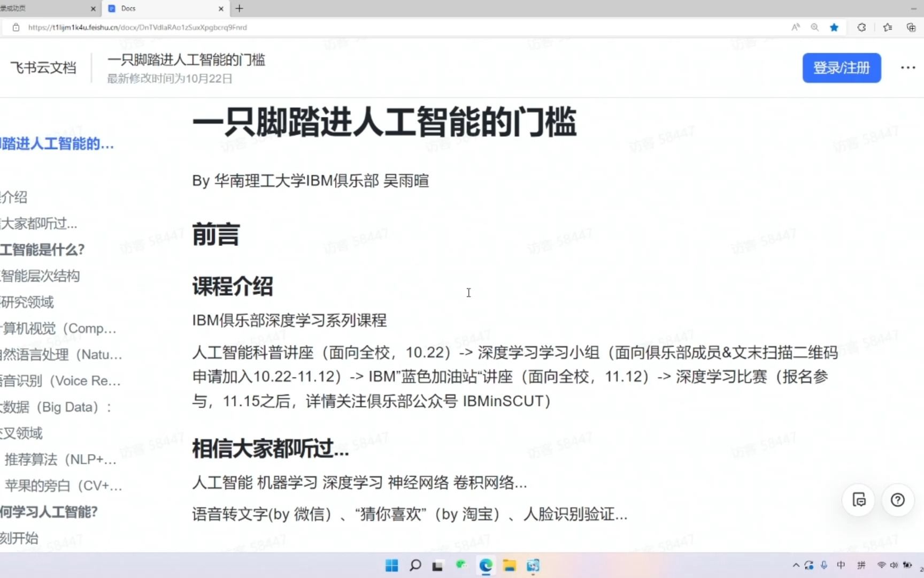Click the author line By 华南理工大学IBM俱乐部

click(311, 181)
